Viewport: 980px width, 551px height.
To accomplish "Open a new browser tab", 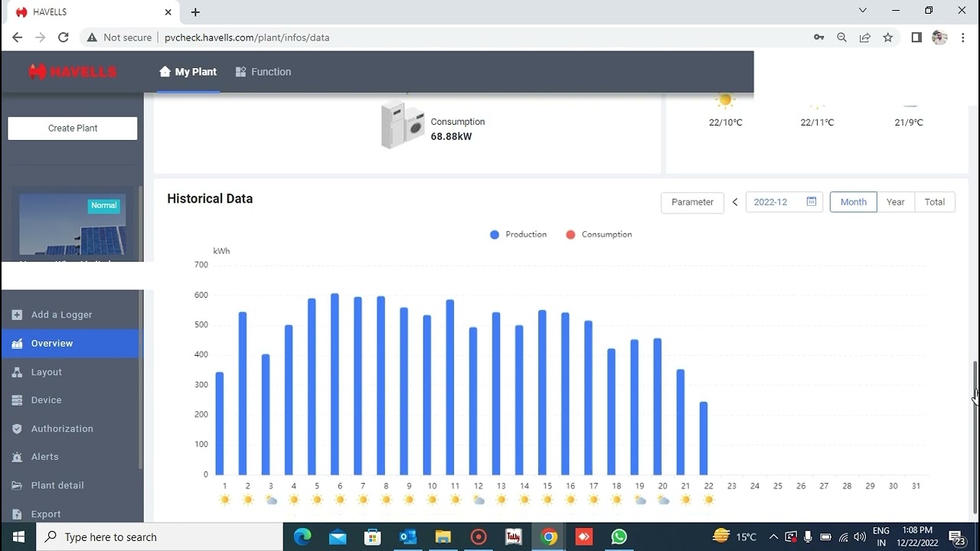I will click(x=195, y=12).
